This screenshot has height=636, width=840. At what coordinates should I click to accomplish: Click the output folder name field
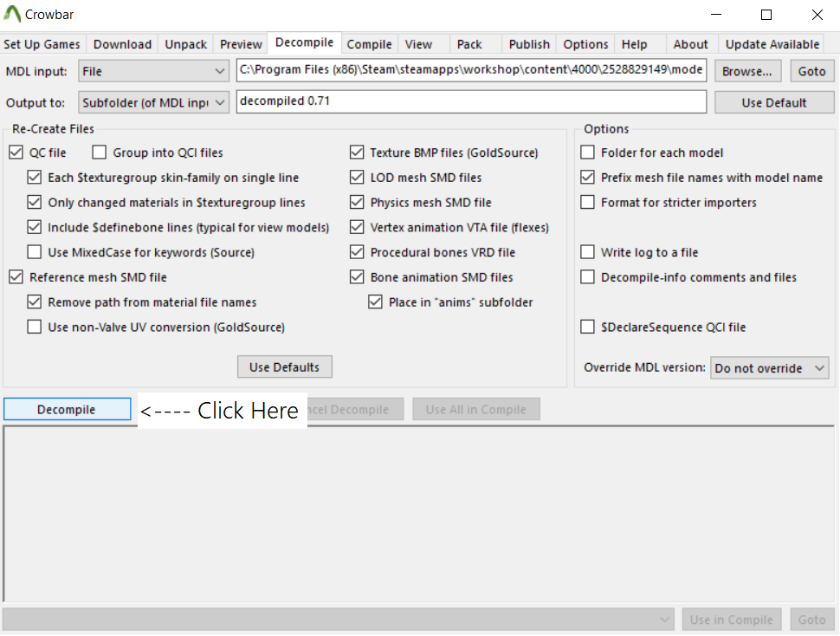(x=471, y=101)
